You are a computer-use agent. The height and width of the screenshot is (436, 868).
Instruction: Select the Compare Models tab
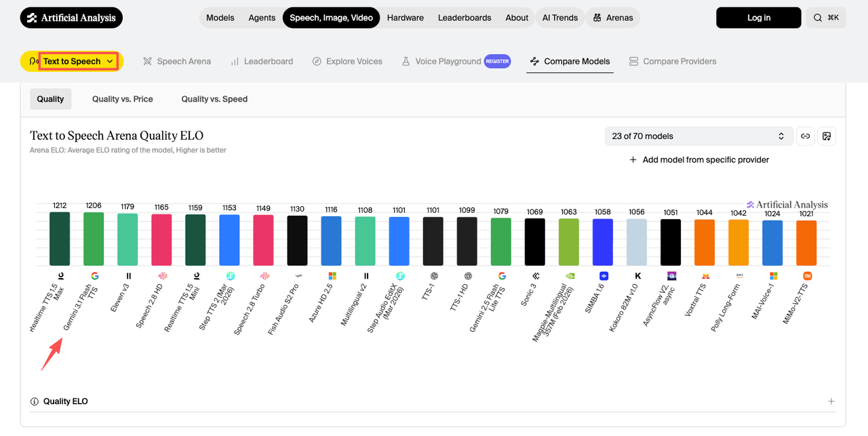tap(570, 61)
